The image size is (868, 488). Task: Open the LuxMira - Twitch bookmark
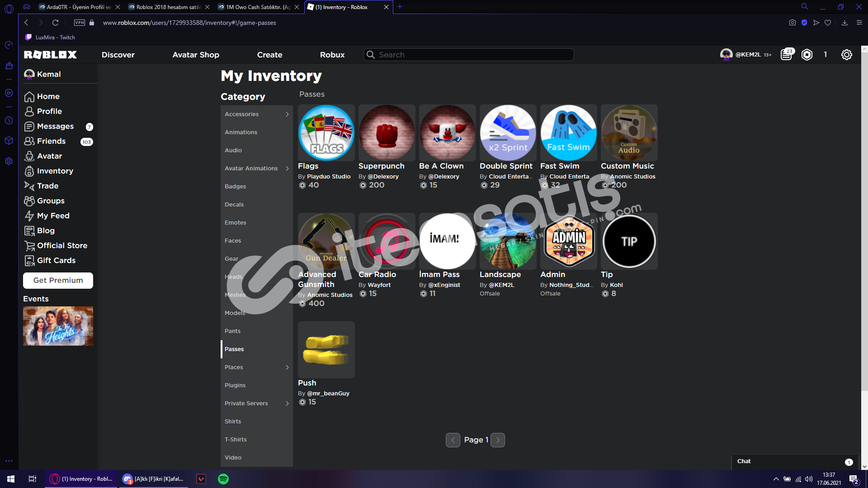point(50,38)
